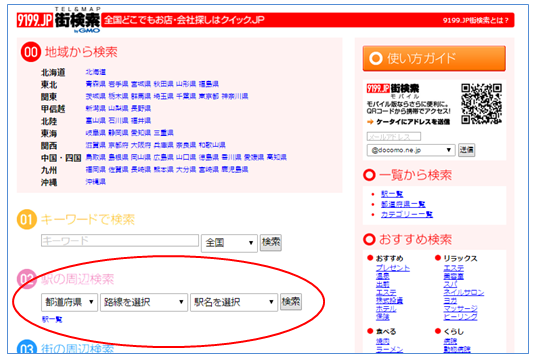The image size is (543, 360).
Task: Select 新潟県 in the 甲信越 row
Action: coord(96,108)
